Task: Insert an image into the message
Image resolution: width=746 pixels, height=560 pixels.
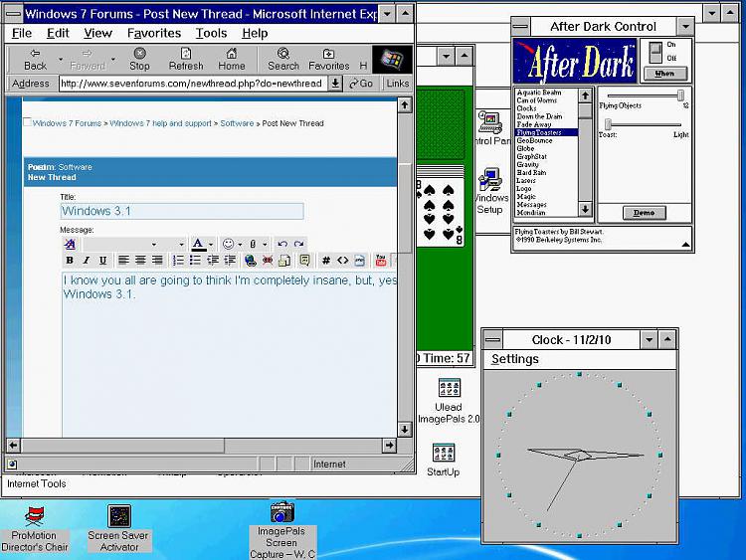Action: [284, 261]
